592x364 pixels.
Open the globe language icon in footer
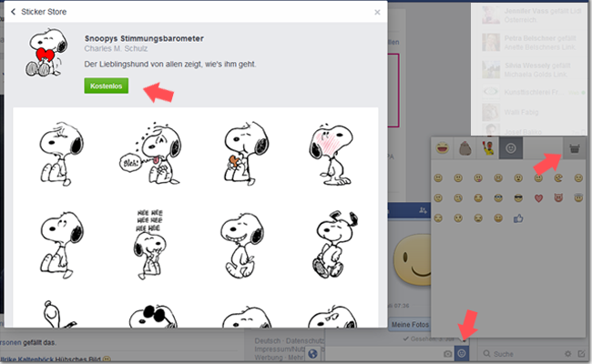(x=312, y=354)
